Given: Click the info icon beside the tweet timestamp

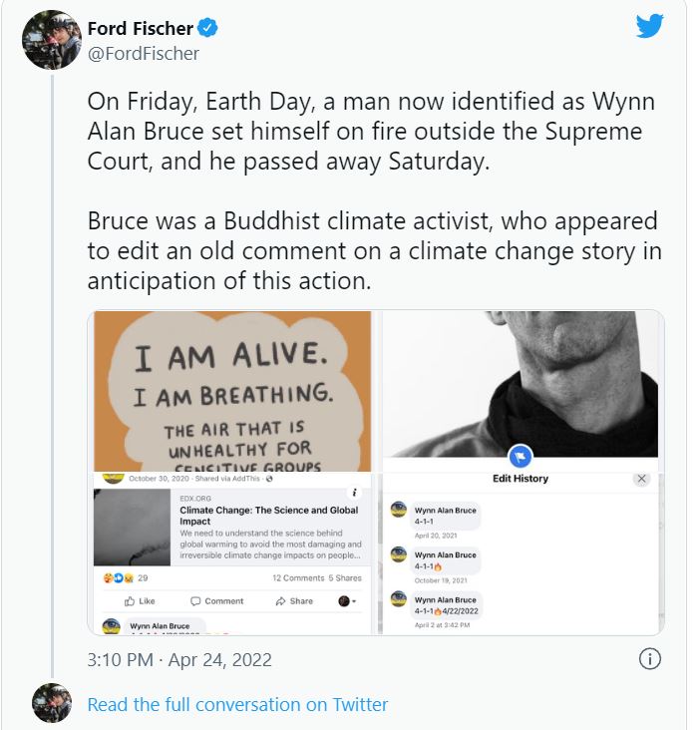Looking at the screenshot, I should click(649, 659).
